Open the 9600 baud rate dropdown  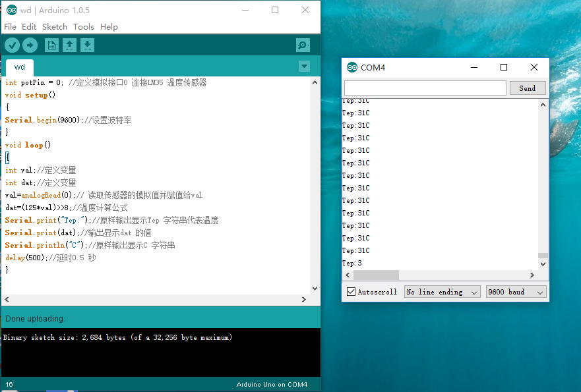[x=516, y=292]
